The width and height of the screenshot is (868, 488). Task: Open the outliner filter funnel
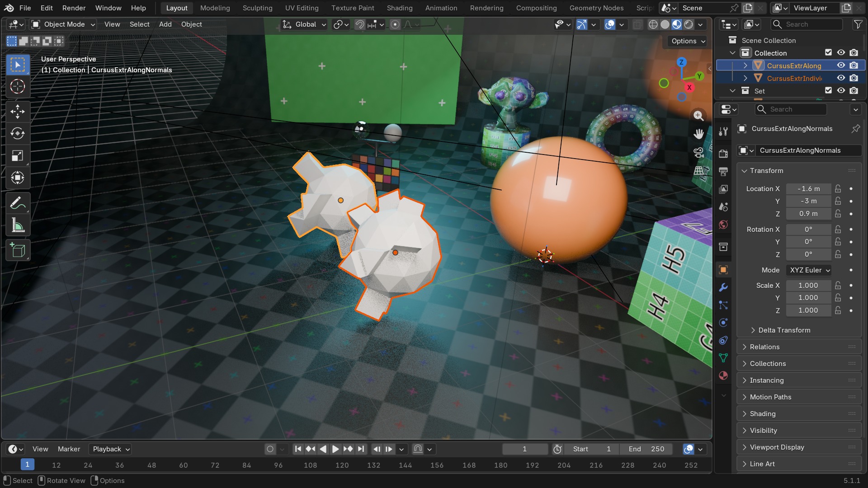pyautogui.click(x=858, y=24)
